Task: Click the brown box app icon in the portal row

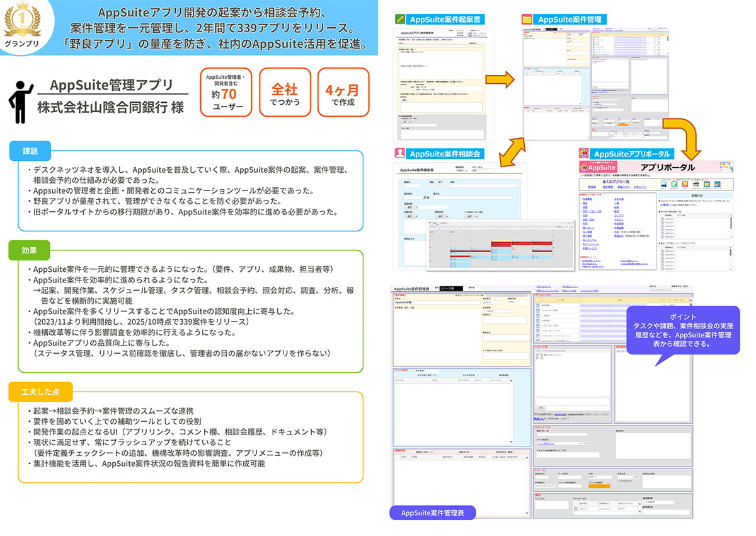Action: click(717, 184)
